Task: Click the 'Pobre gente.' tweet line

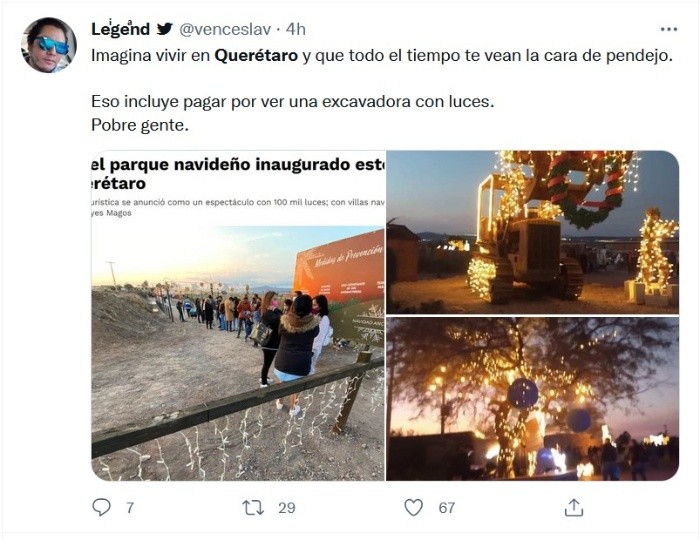Action: point(140,125)
